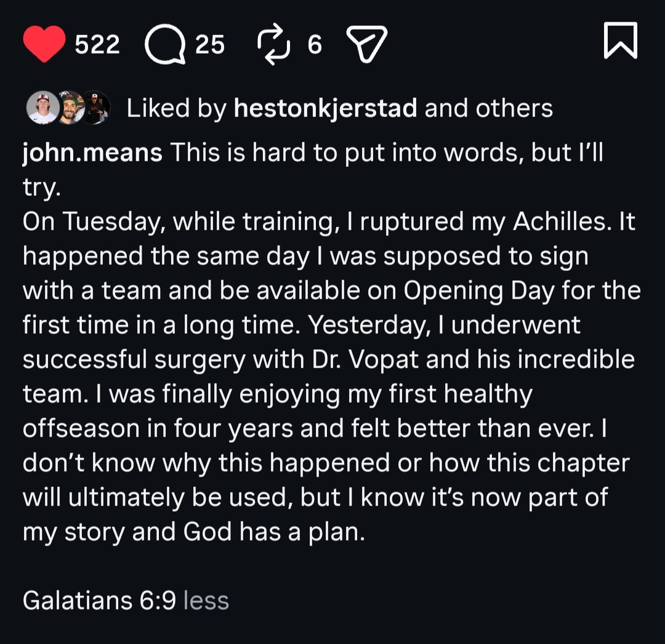665x644 pixels.
Task: View the 522 likes count
Action: point(97,45)
